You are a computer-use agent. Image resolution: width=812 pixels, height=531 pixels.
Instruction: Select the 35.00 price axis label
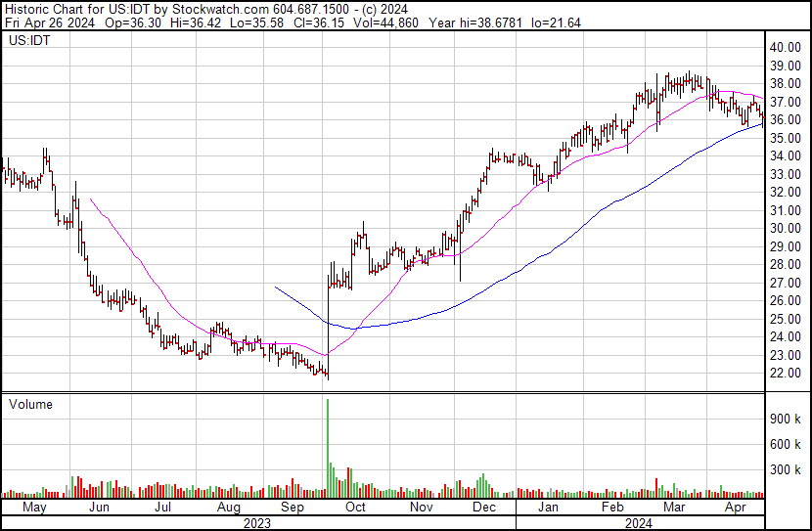tap(786, 138)
